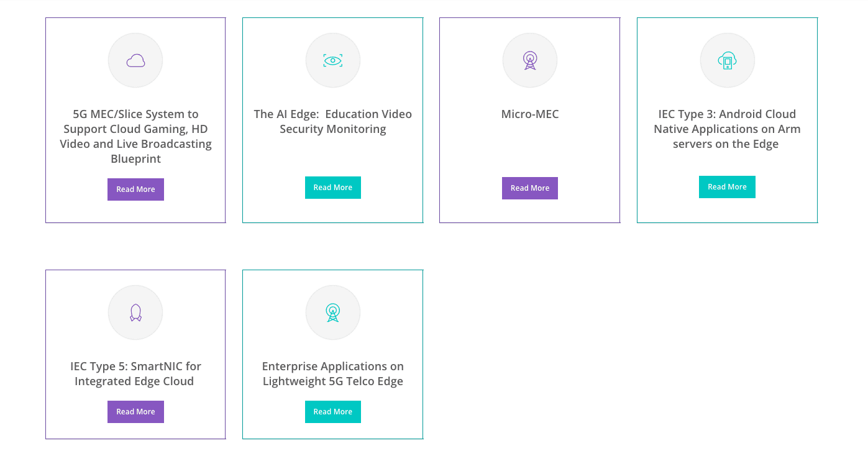This screenshot has height=451, width=868.
Task: Click the cloud icon above the 5G MEC/Slice blueprint
Action: pyautogui.click(x=135, y=60)
